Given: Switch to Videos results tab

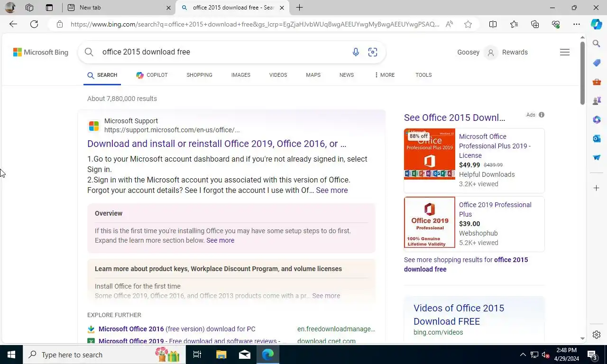Looking at the screenshot, I should (x=278, y=75).
